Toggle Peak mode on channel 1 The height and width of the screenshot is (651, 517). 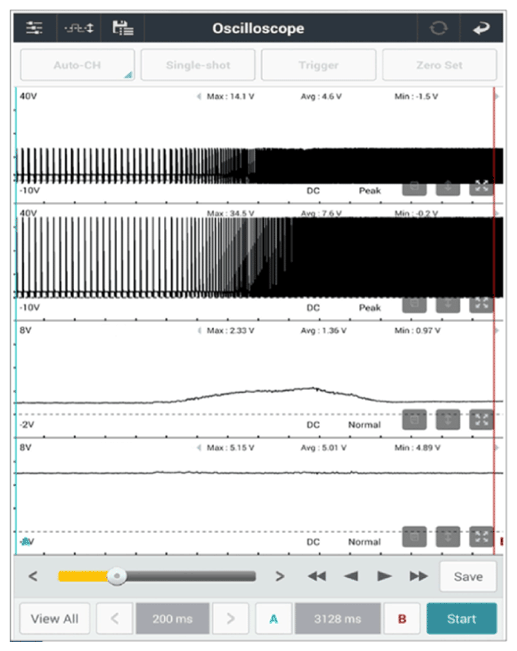(x=370, y=191)
